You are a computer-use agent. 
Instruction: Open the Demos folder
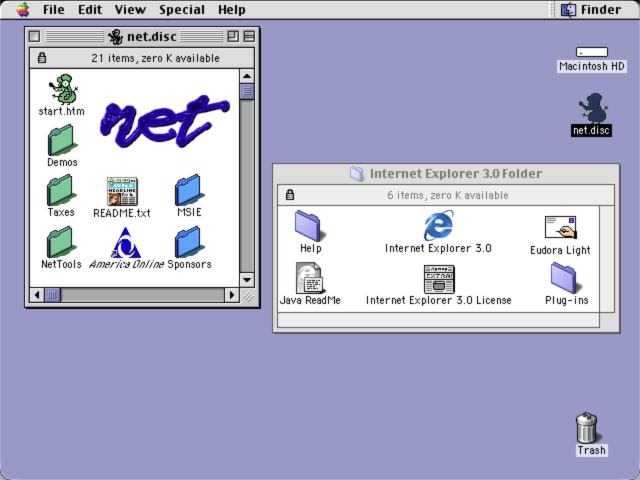(x=61, y=140)
